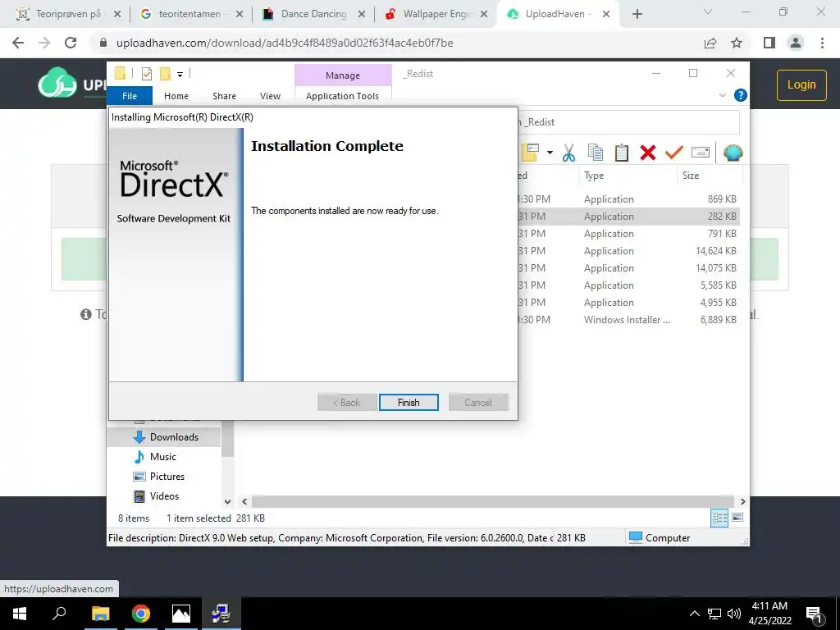Click the horizontal scrollbar left arrow
840x630 pixels.
pos(244,501)
